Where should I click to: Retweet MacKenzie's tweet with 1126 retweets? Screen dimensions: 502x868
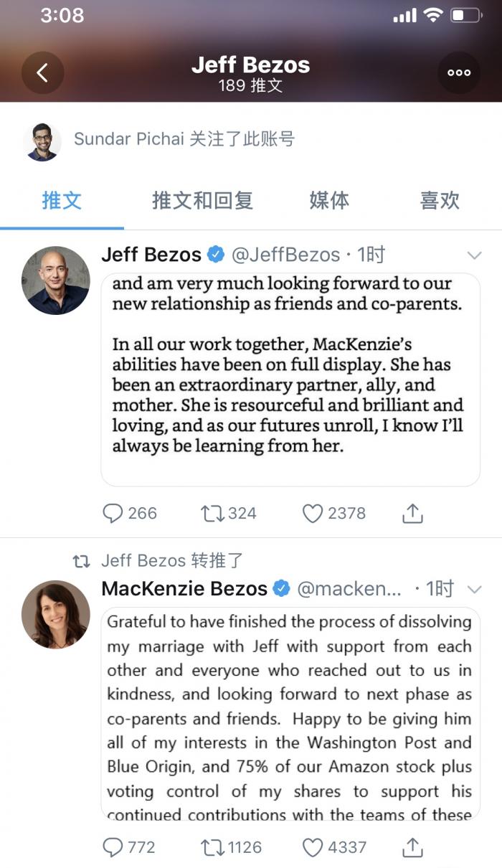tap(212, 847)
